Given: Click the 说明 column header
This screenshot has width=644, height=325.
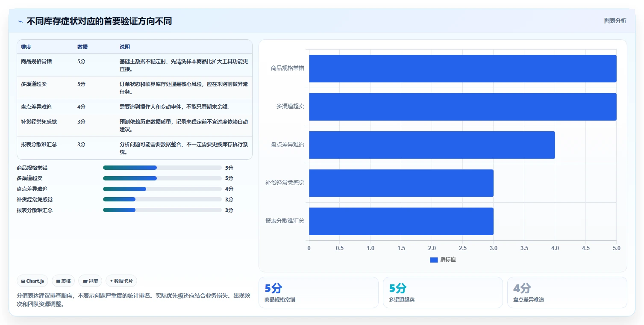Looking at the screenshot, I should (125, 47).
